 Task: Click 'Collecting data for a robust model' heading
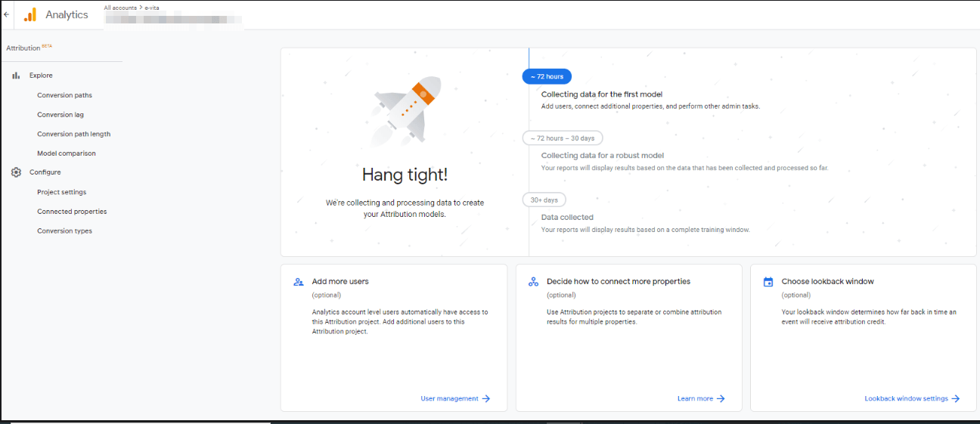click(603, 156)
